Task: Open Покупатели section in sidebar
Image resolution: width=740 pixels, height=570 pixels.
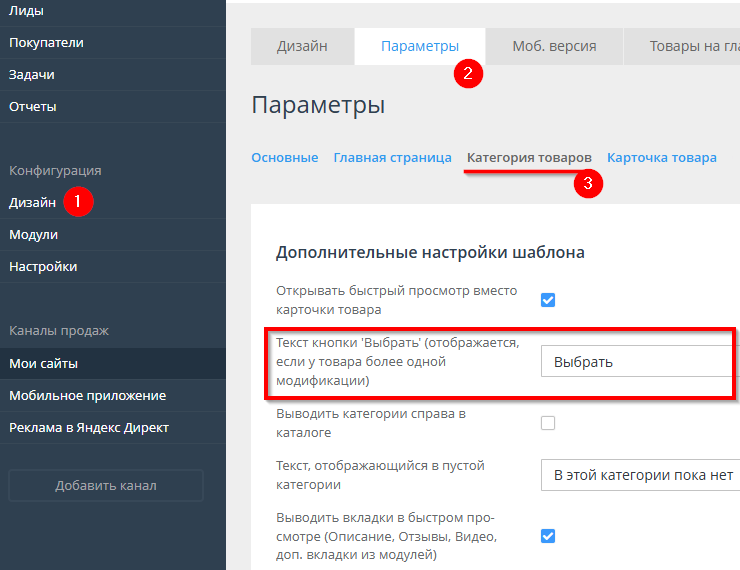Action: pos(46,42)
